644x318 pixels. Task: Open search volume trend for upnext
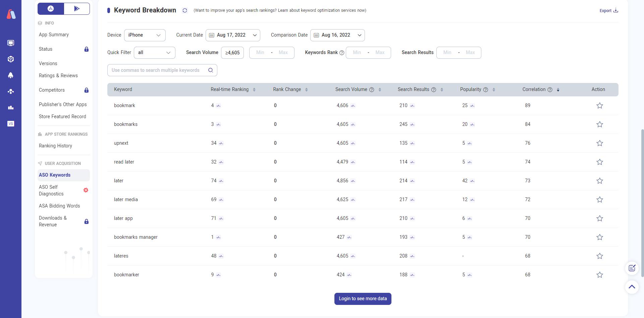coord(353,143)
